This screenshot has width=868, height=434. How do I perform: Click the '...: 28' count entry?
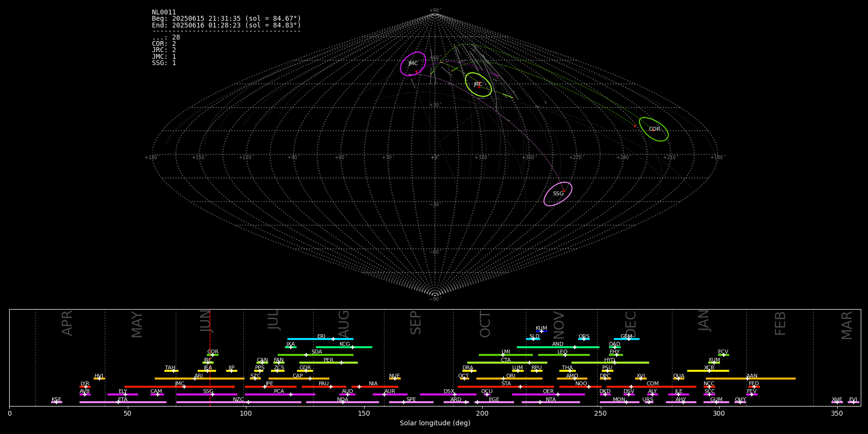(x=166, y=38)
